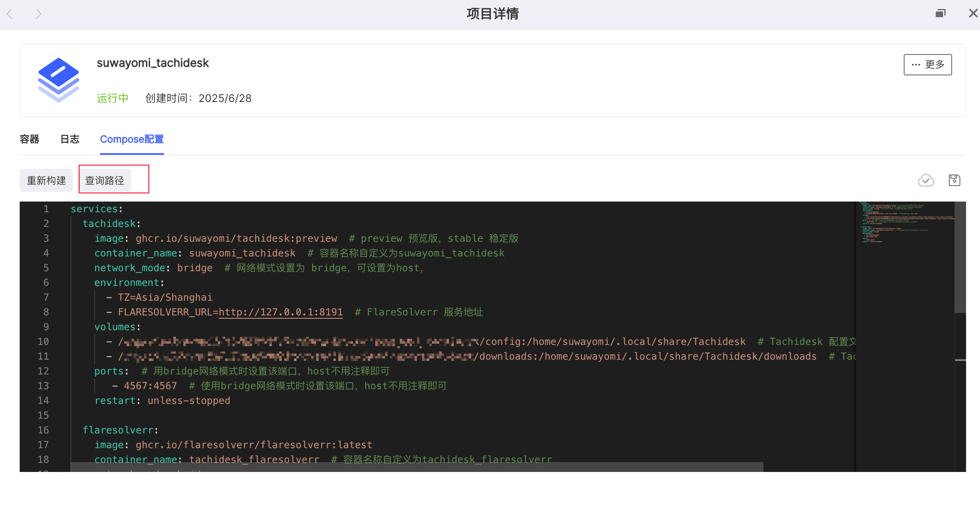Switch to the 容器 tab
The image size is (980, 517).
point(29,139)
